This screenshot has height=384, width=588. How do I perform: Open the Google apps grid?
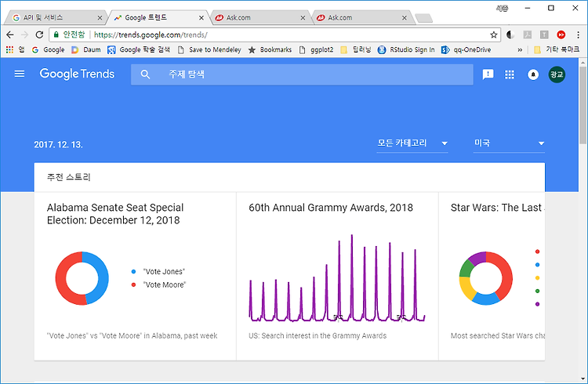click(x=510, y=74)
